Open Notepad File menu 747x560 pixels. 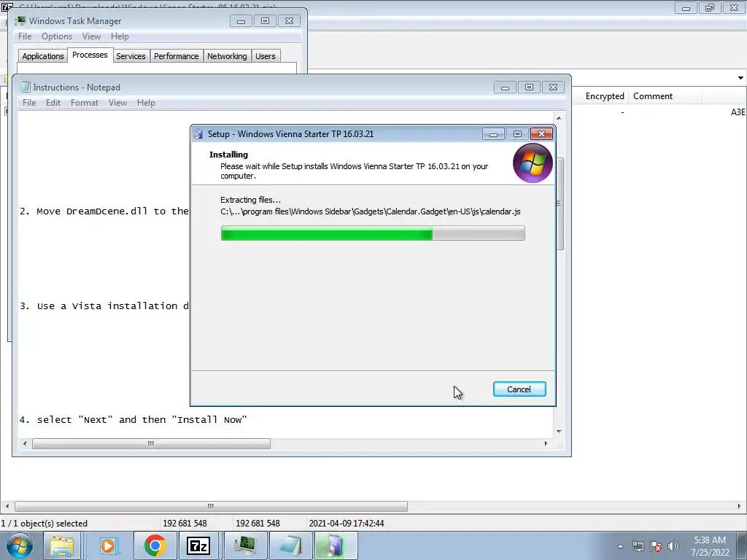[x=29, y=103]
